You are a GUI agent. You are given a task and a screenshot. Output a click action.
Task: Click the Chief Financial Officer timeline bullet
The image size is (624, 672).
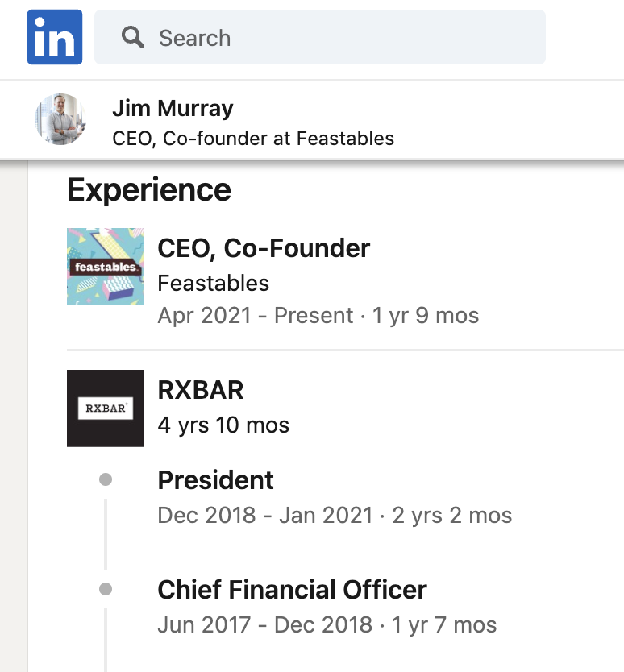pyautogui.click(x=105, y=590)
